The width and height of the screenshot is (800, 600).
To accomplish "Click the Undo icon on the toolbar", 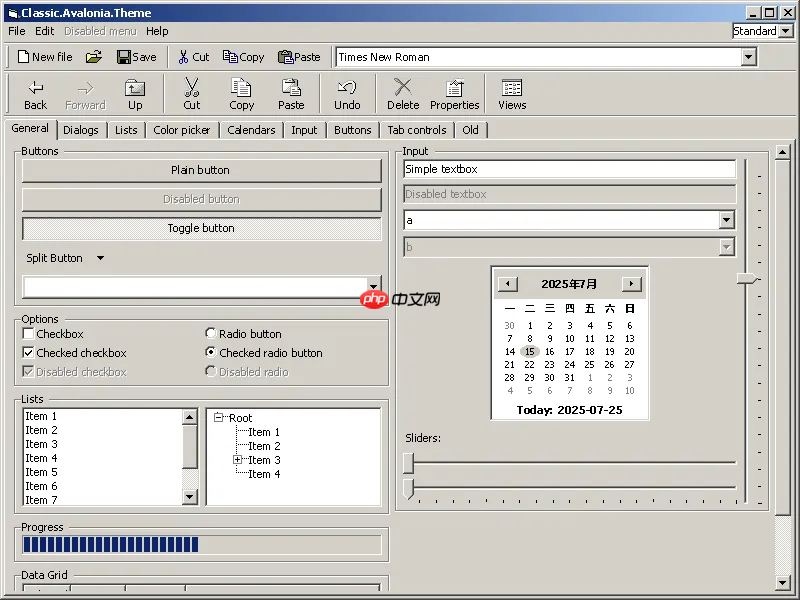I will click(347, 92).
